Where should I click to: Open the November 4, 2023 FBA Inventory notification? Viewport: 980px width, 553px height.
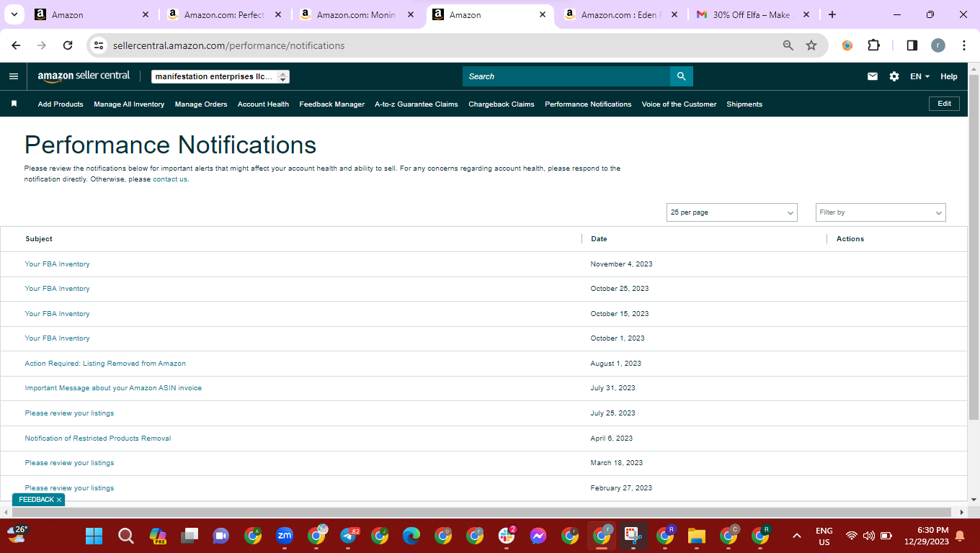coord(58,264)
